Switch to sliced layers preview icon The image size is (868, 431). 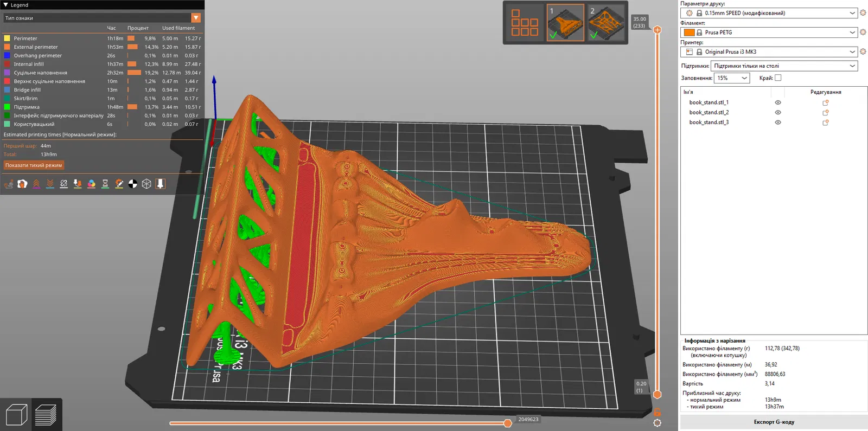click(x=46, y=415)
